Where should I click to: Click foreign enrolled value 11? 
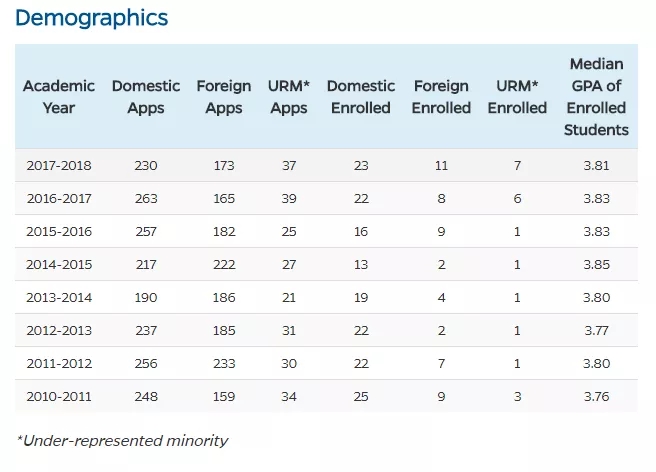441,165
